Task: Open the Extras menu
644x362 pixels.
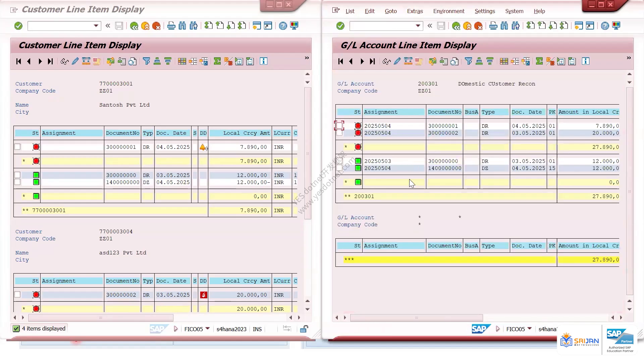Action: (x=415, y=11)
